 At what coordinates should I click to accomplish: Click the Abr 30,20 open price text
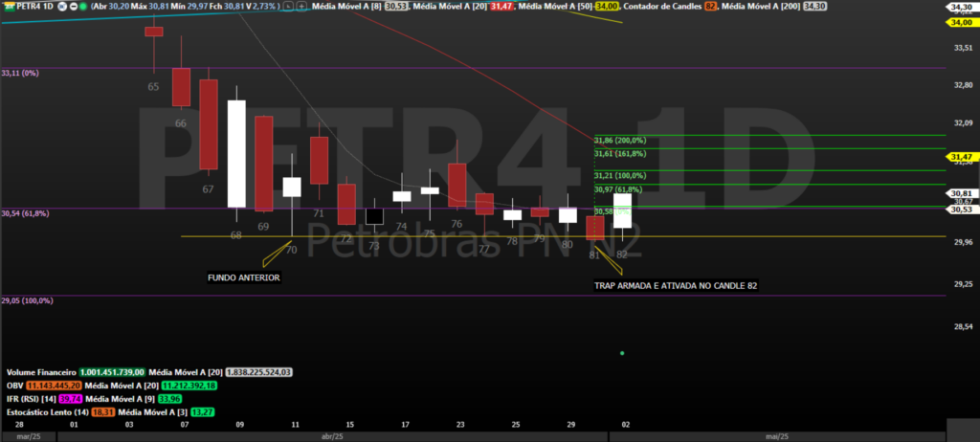click(111, 7)
